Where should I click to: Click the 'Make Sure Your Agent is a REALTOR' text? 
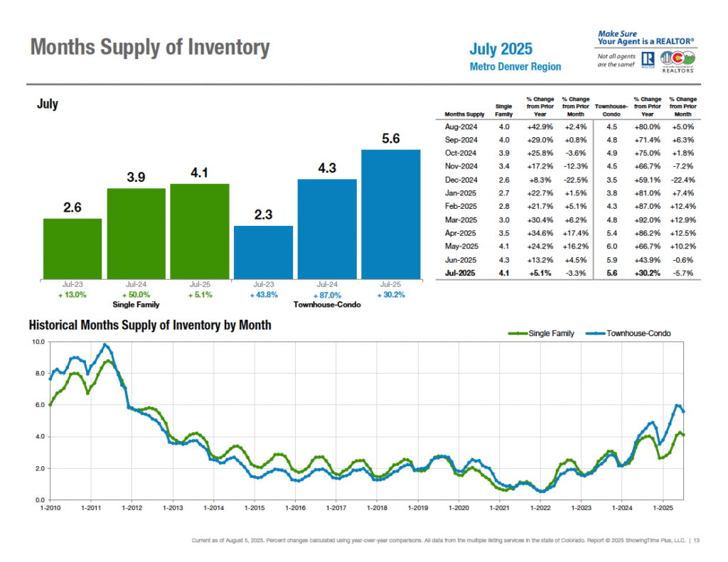[x=646, y=38]
